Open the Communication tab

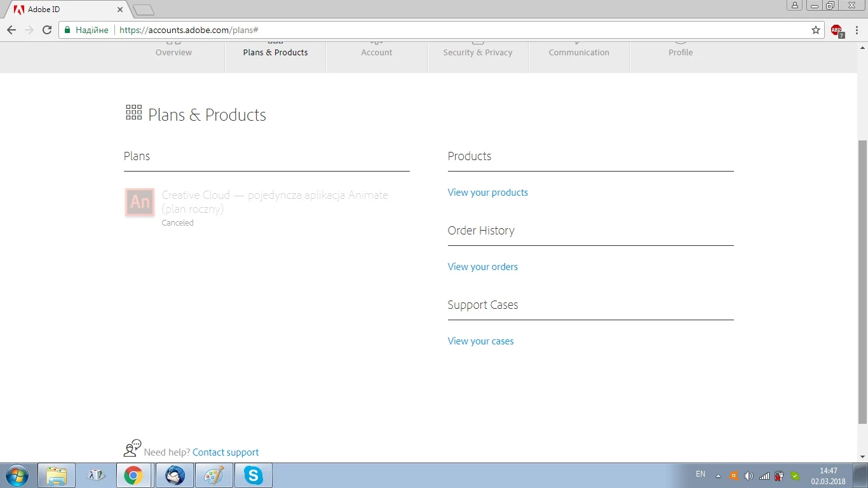(x=579, y=52)
